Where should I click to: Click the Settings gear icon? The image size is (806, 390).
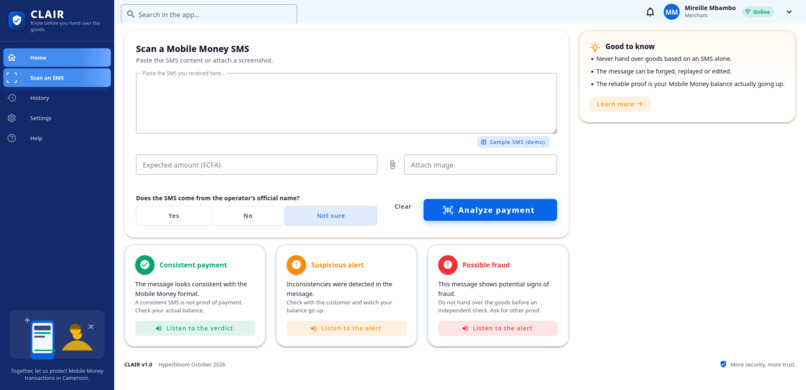tap(12, 118)
